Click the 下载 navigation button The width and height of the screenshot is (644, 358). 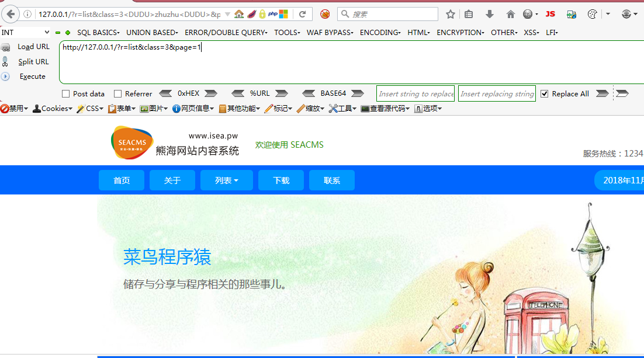[281, 180]
